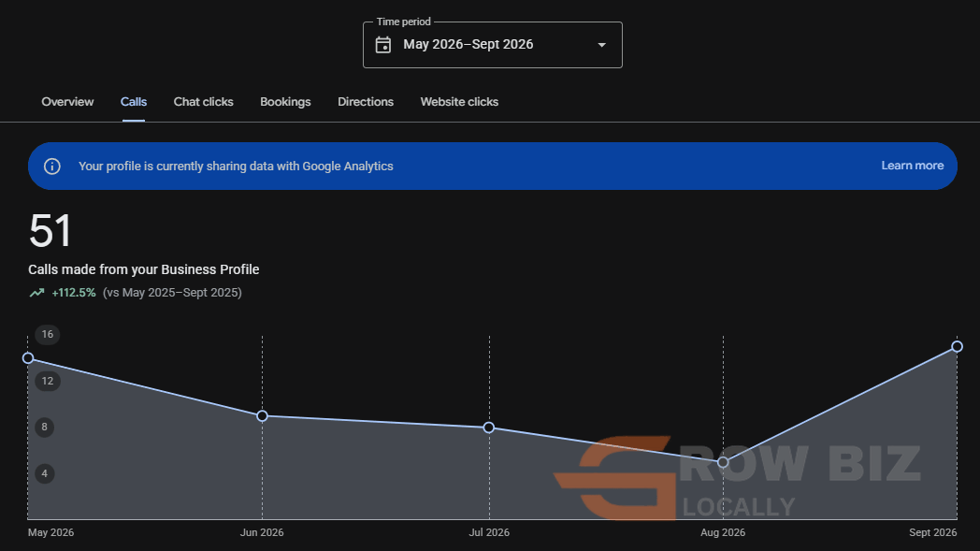Image resolution: width=980 pixels, height=551 pixels.
Task: Go to the Bookings tab
Action: tap(285, 102)
